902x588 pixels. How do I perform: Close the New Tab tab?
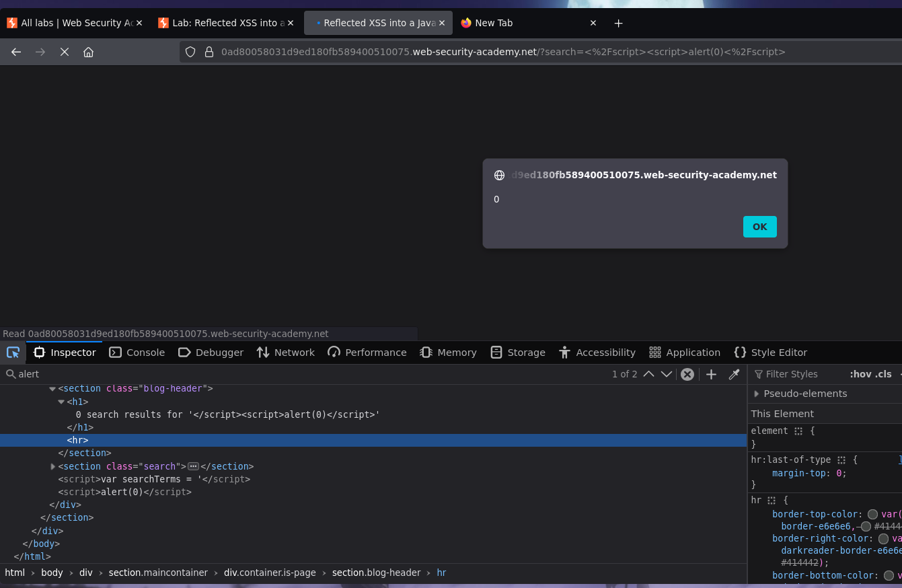pos(593,23)
